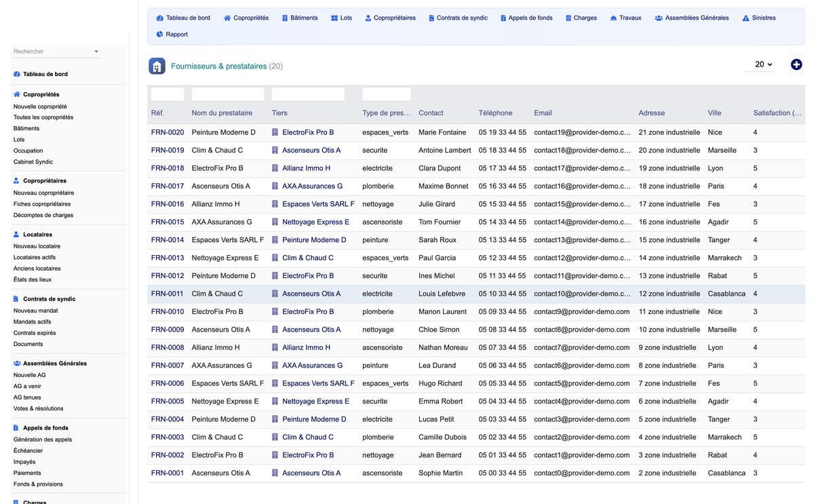Open Impayés in sidebar
This screenshot has height=504, width=814.
24,462
